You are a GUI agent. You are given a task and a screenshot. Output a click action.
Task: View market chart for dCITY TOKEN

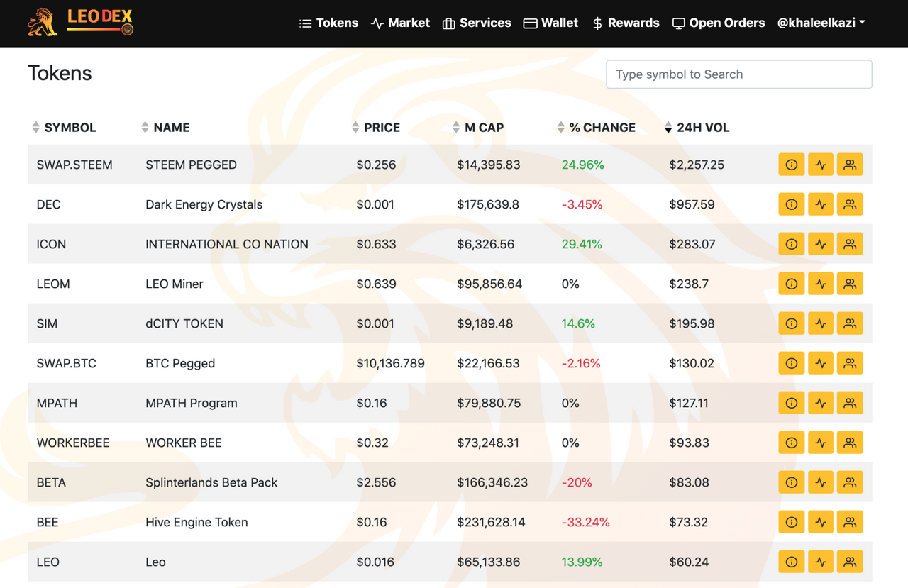[x=821, y=323]
